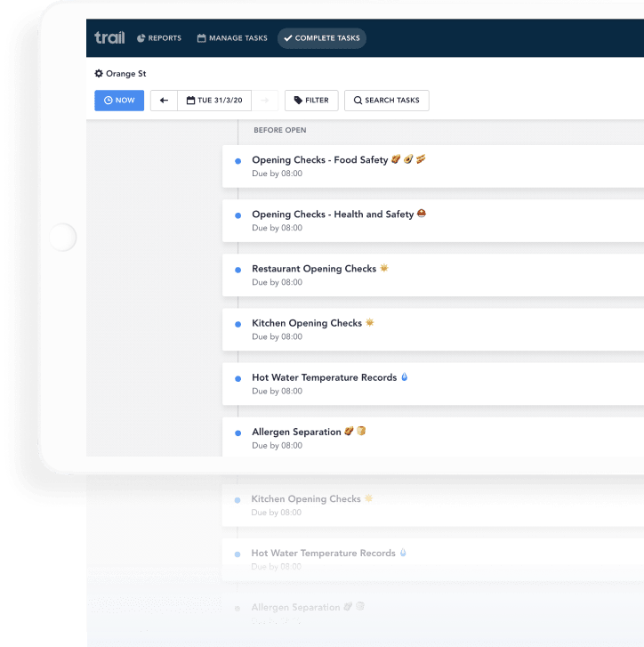
Task: Tap the tablet home button
Action: (x=62, y=238)
